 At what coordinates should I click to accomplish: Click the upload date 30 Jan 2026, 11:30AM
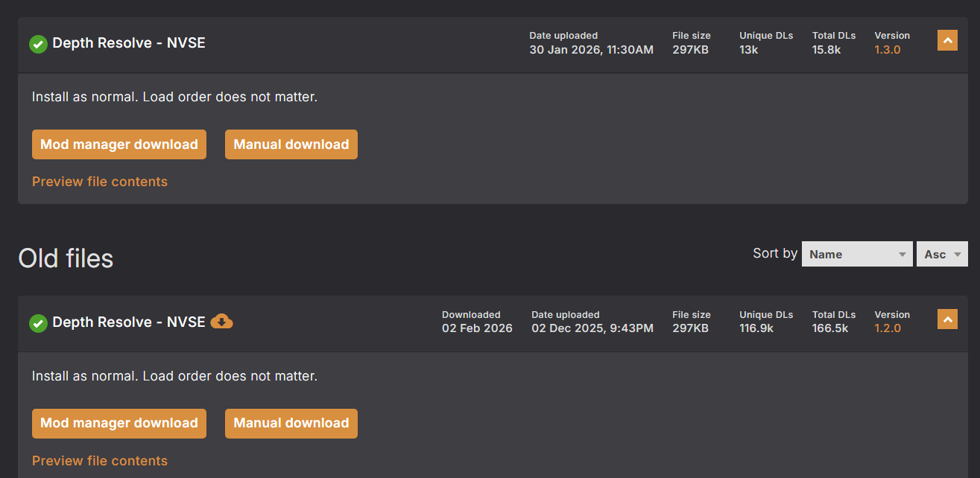592,50
